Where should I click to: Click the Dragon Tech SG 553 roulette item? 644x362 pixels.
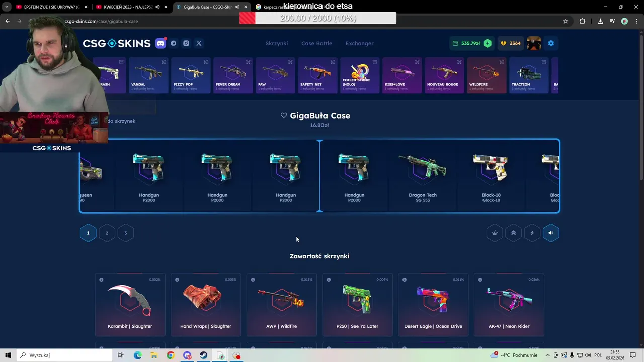(423, 175)
